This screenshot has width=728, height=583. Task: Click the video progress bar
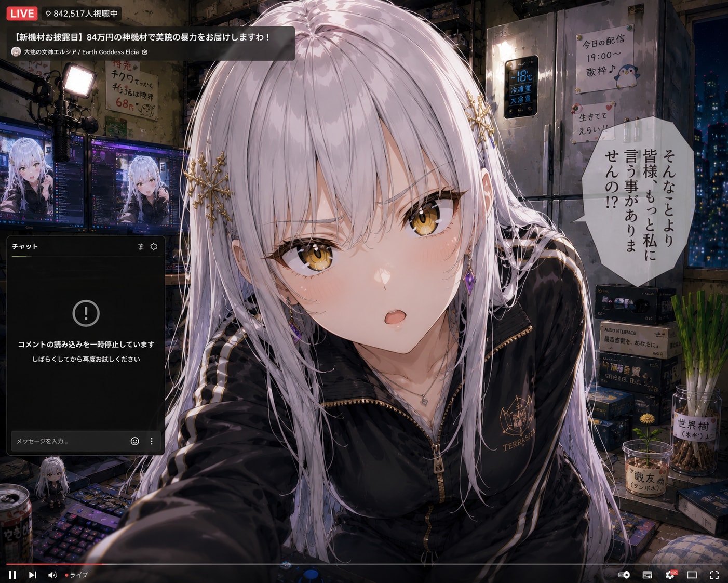click(x=364, y=564)
